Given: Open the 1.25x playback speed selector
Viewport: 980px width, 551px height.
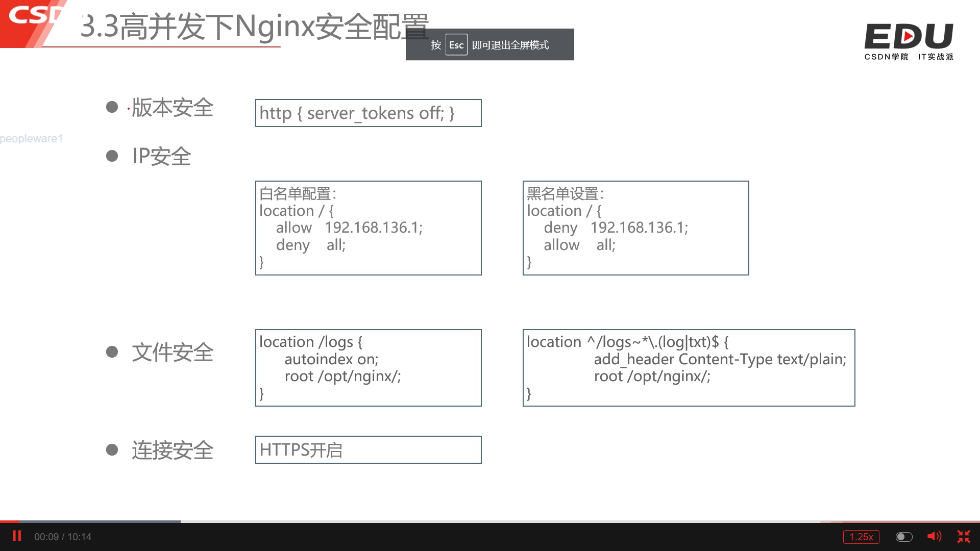Looking at the screenshot, I should 861,537.
